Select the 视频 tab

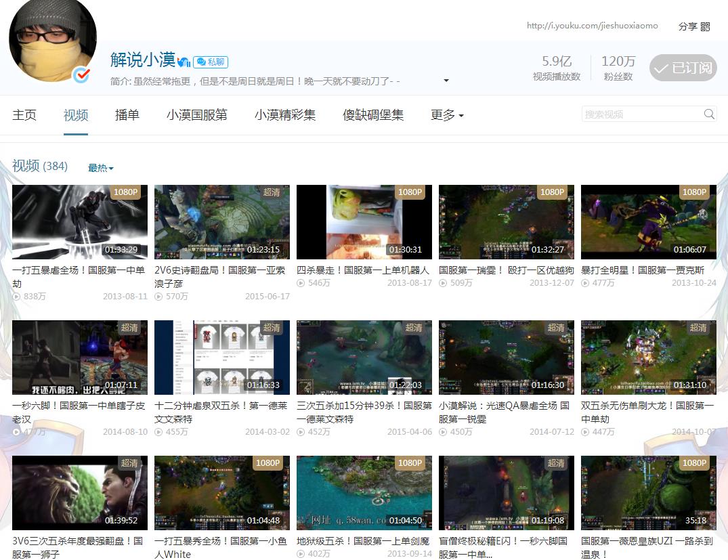tap(76, 115)
